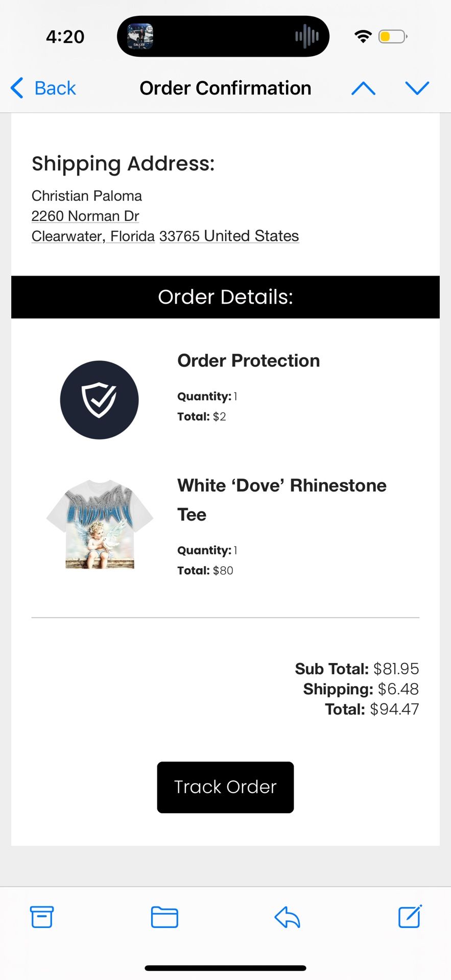The width and height of the screenshot is (451, 980).
Task: Compose new message with pencil icon
Action: tap(410, 916)
